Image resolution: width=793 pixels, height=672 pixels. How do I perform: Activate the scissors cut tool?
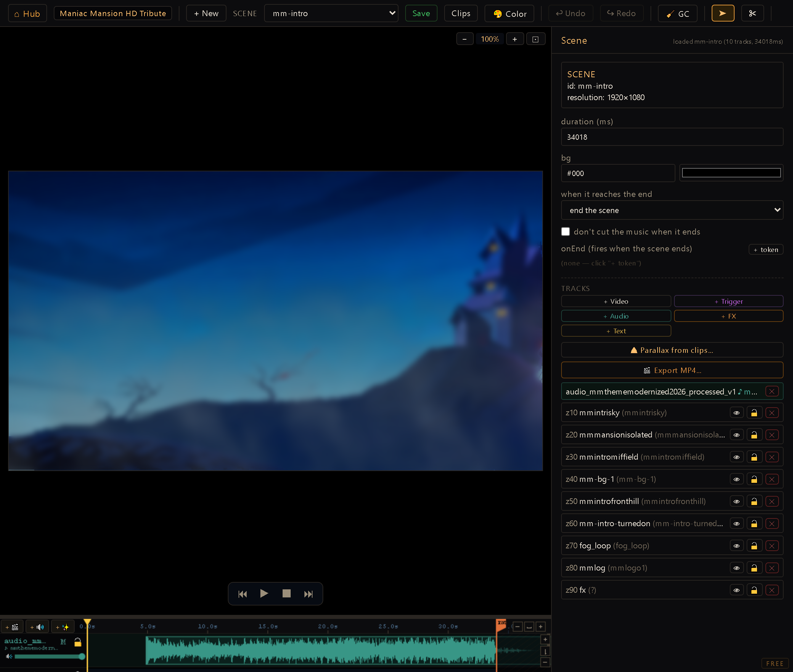[752, 13]
